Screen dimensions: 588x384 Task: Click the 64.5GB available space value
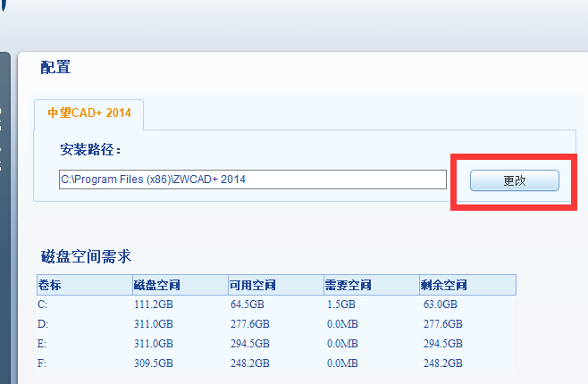[248, 305]
